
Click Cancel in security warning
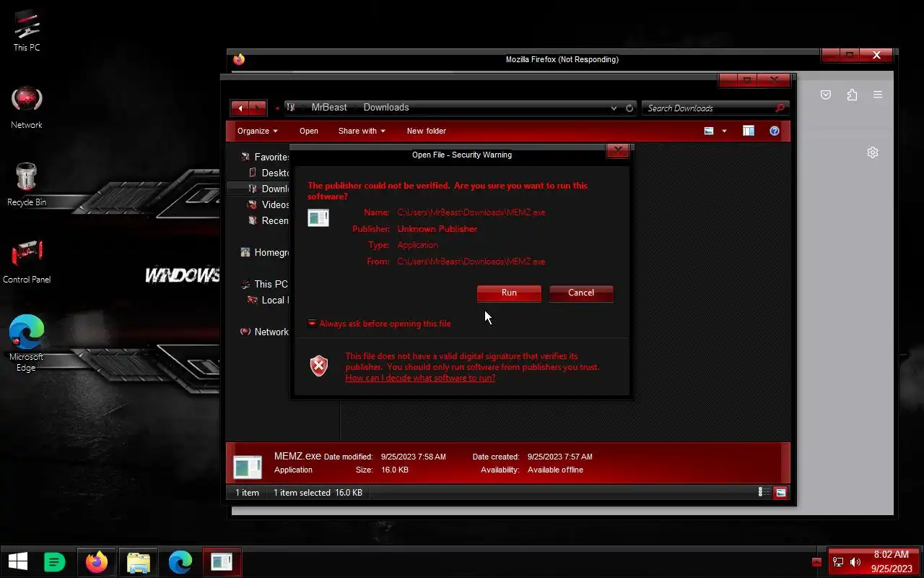click(x=581, y=293)
